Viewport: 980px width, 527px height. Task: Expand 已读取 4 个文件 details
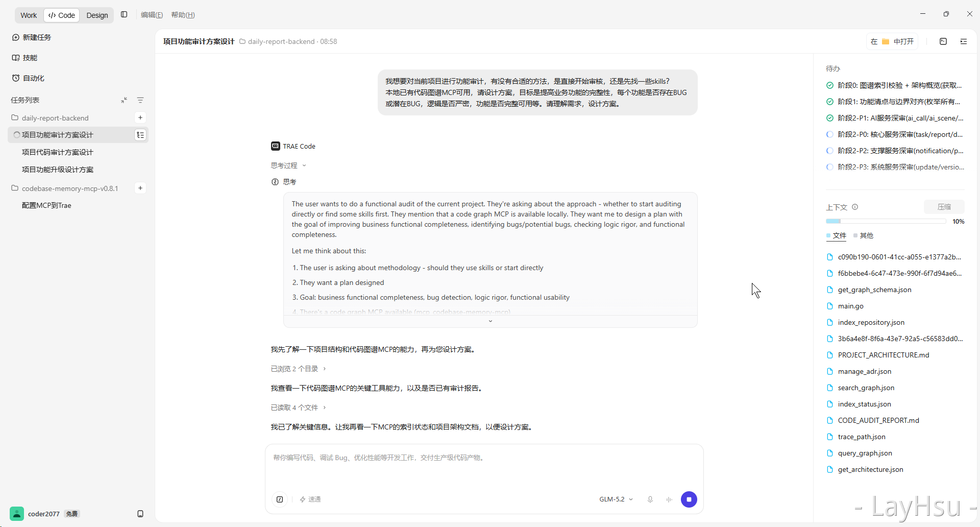tap(298, 408)
